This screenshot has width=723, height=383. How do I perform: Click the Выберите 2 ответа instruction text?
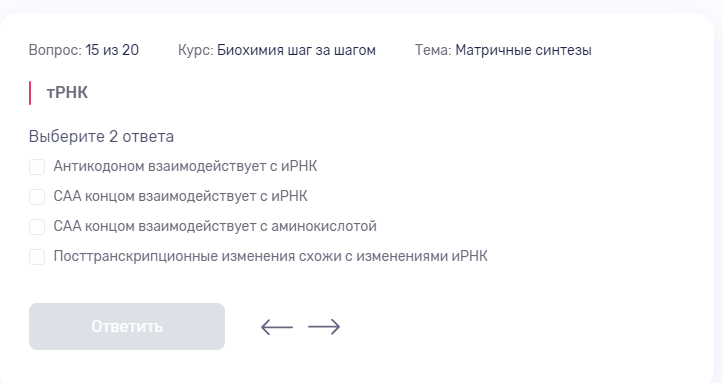click(101, 136)
